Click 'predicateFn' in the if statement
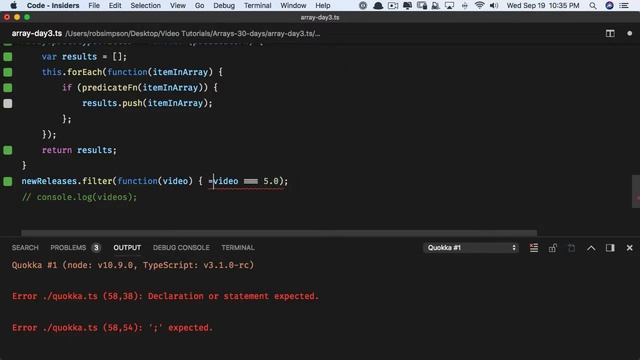 pyautogui.click(x=109, y=88)
